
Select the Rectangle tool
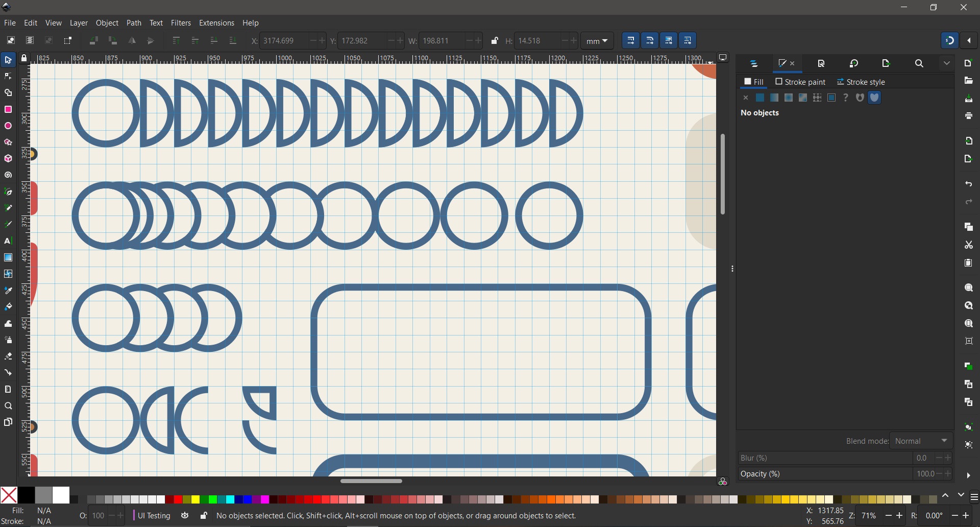pos(8,110)
